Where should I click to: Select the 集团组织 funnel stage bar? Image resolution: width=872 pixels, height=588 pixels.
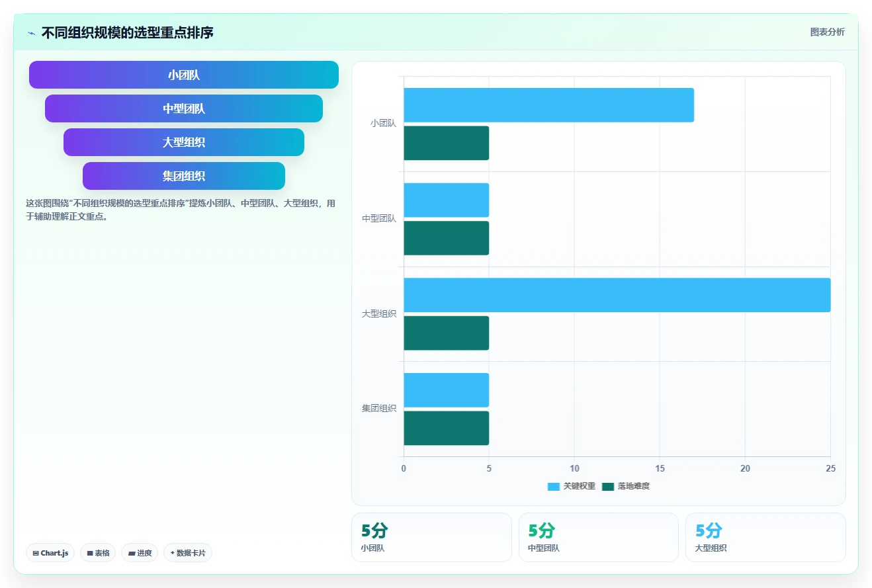184,176
